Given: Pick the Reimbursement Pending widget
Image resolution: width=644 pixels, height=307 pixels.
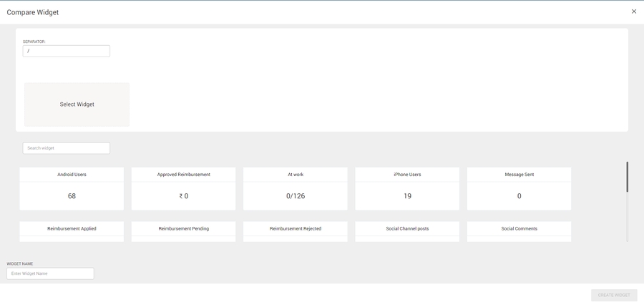Looking at the screenshot, I should tap(183, 230).
